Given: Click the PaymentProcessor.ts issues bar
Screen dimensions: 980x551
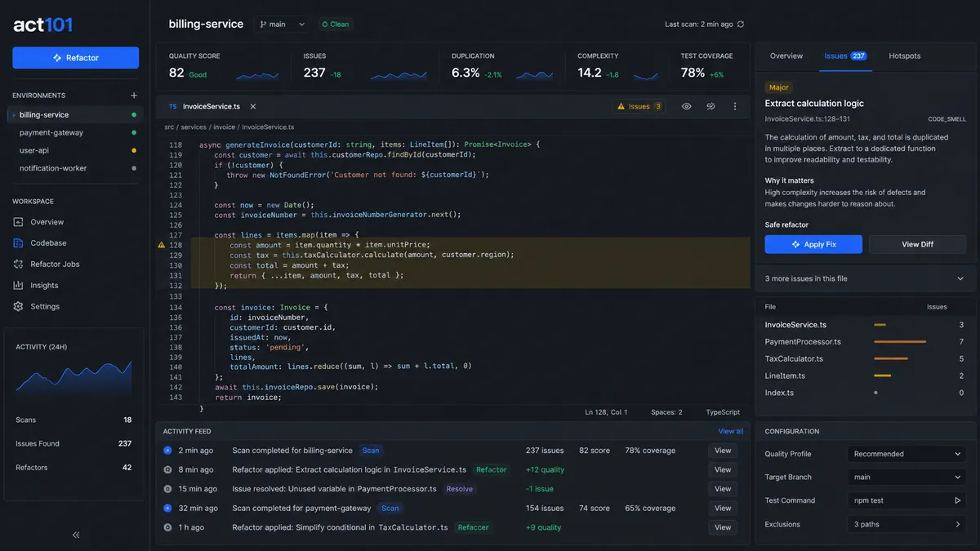Looking at the screenshot, I should 900,342.
